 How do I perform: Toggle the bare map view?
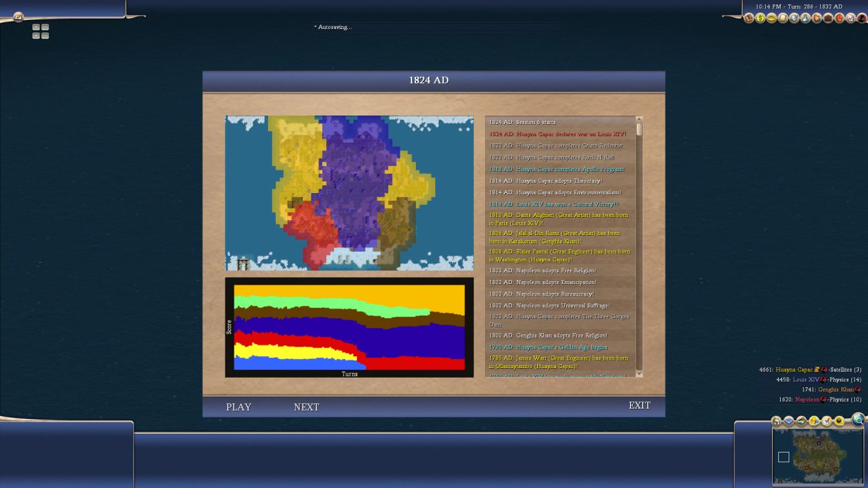[x=801, y=421]
